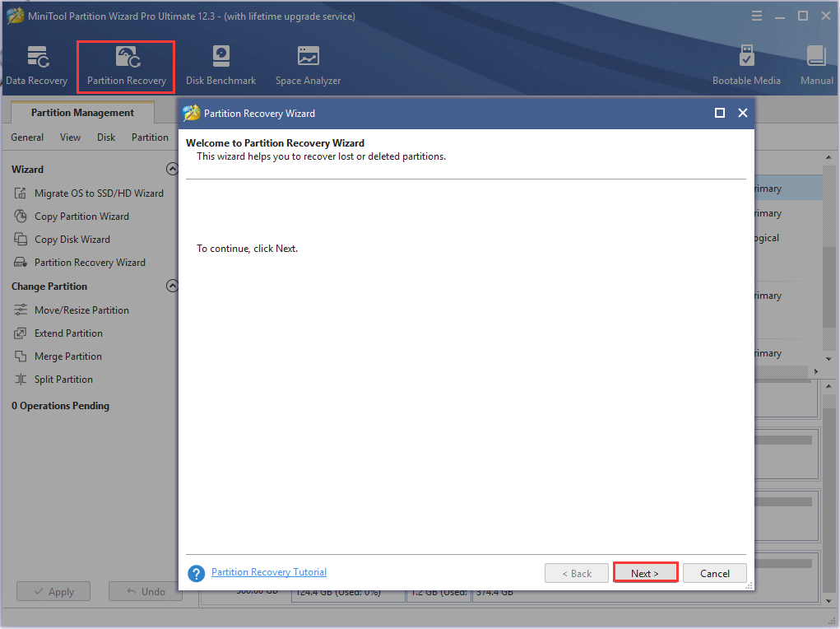
Task: Click the right panel scrollbar down arrow
Action: tap(829, 358)
